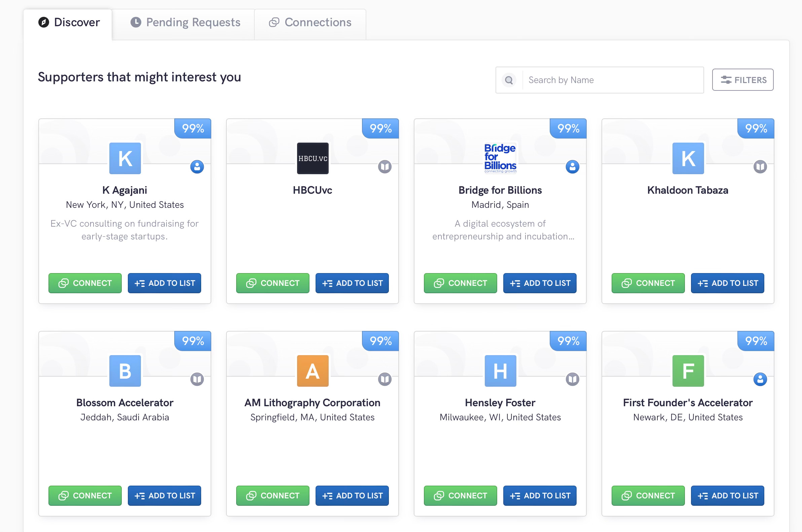Click the orange A avatar icon
This screenshot has width=802, height=532.
coord(312,371)
